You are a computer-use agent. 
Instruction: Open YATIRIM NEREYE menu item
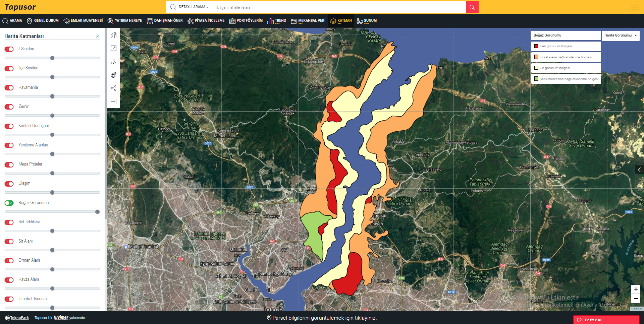(x=125, y=21)
